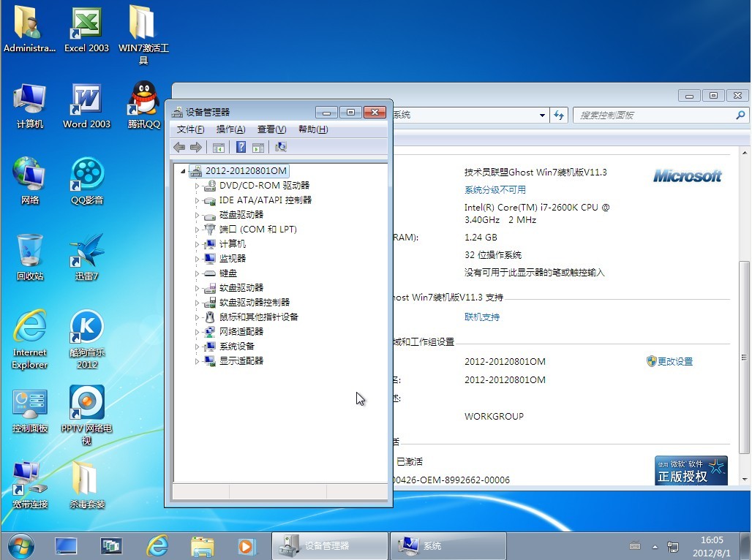Open the 杀毒套装 folder icon
752x560 pixels.
click(x=87, y=485)
